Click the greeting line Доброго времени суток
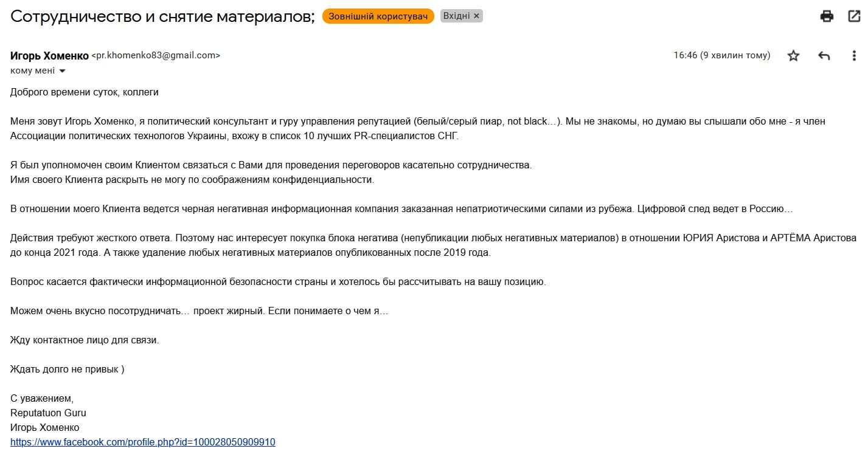Screen dimensions: 868x457 pos(85,92)
